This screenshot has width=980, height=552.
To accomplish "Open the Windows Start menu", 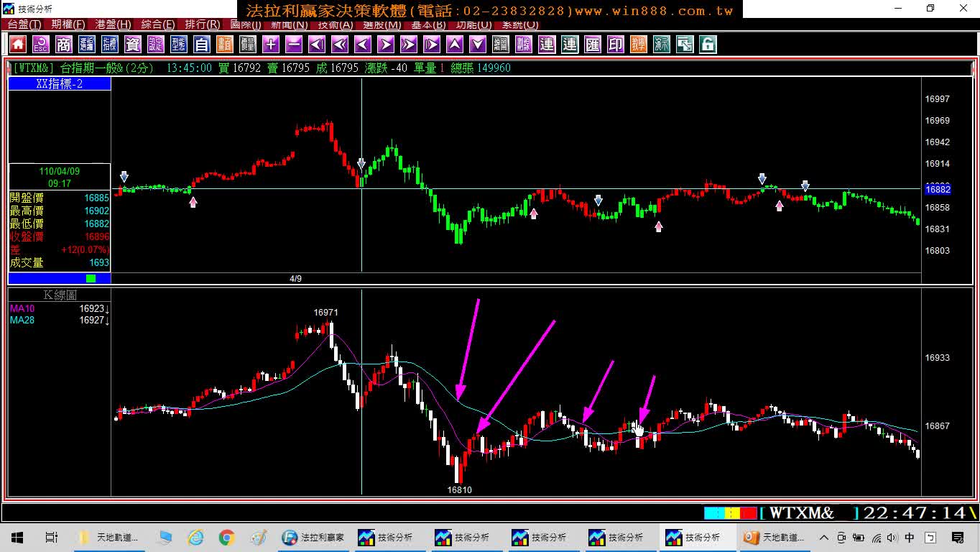I will coord(17,537).
